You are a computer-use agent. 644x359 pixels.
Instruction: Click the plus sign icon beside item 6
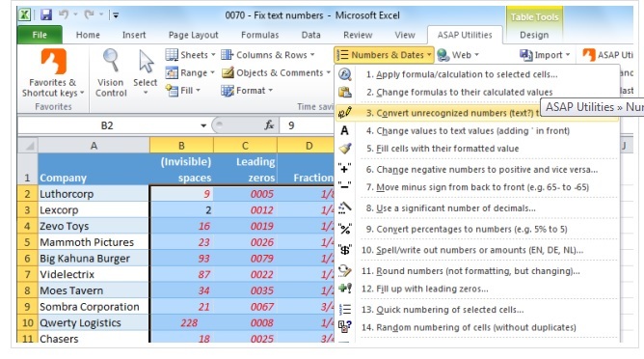(x=344, y=169)
